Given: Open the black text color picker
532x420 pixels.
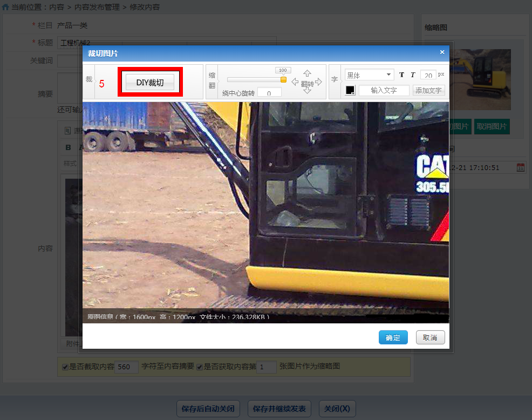Looking at the screenshot, I should [x=350, y=90].
